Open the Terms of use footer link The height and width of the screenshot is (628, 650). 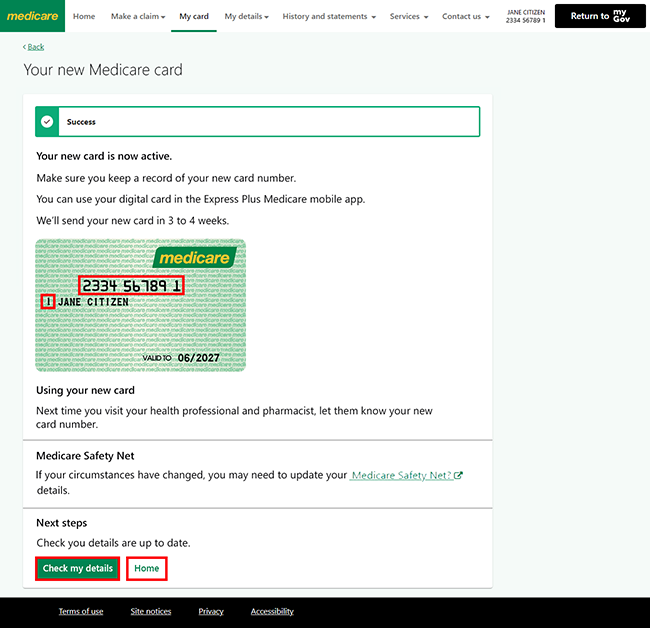[81, 611]
